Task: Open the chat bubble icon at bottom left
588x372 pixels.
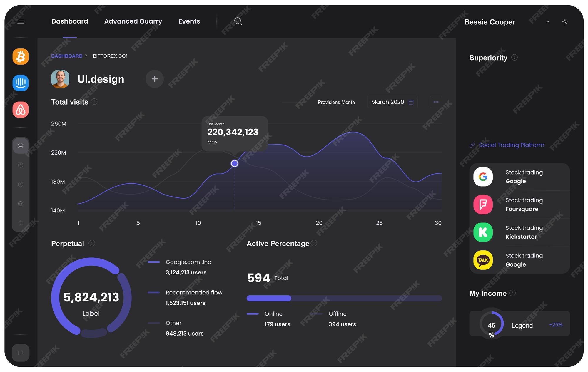Action: point(20,353)
